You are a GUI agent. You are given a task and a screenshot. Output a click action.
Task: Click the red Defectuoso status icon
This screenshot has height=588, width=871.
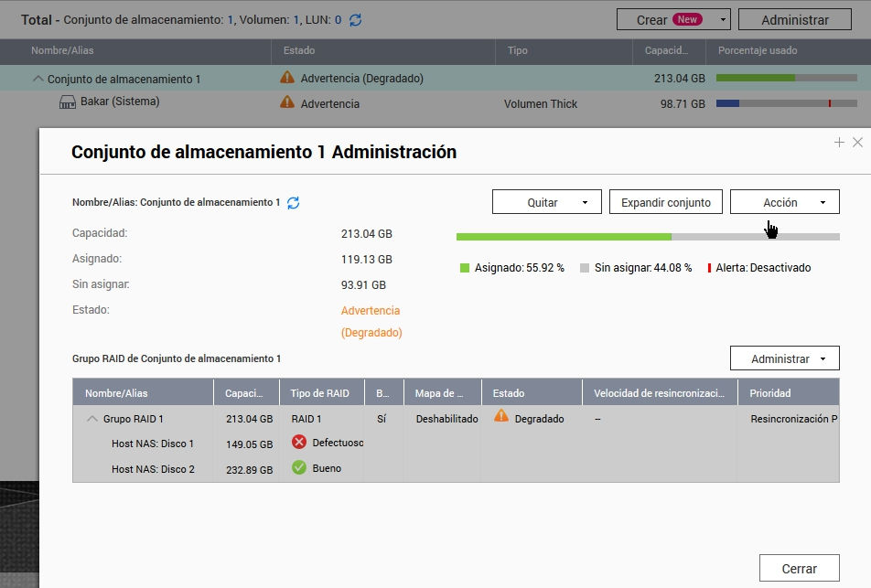click(298, 443)
